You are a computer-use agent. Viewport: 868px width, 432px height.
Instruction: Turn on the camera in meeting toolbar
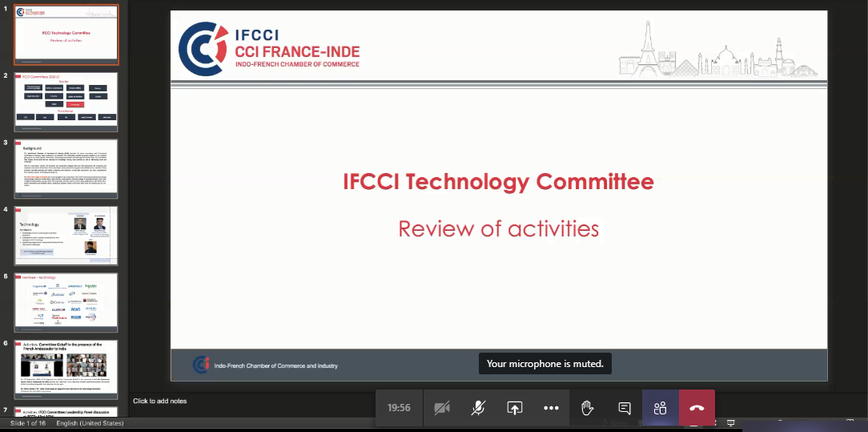coord(441,408)
